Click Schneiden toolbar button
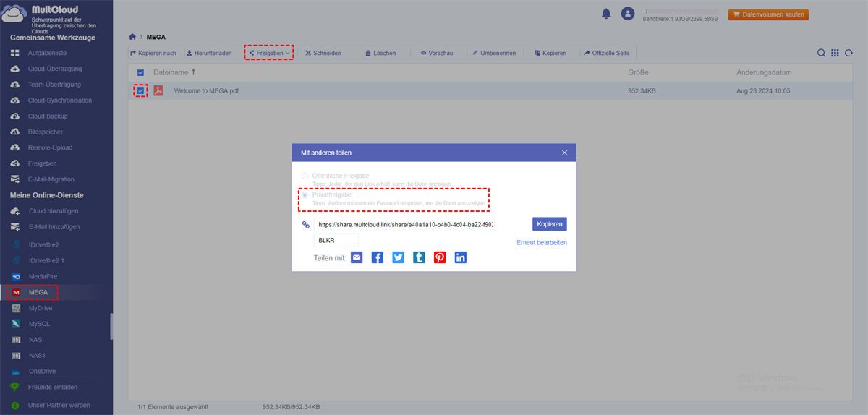Image resolution: width=868 pixels, height=415 pixels. 323,53
